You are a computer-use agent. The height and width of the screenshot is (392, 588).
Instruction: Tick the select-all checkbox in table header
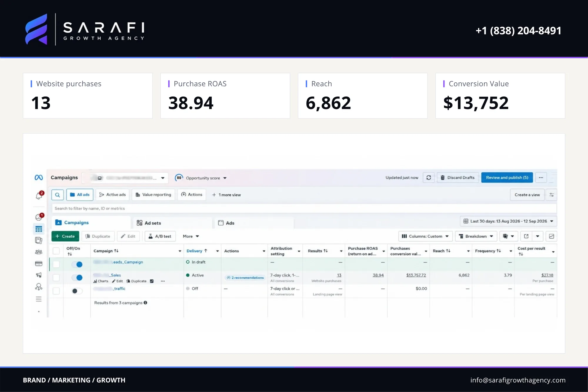point(56,251)
